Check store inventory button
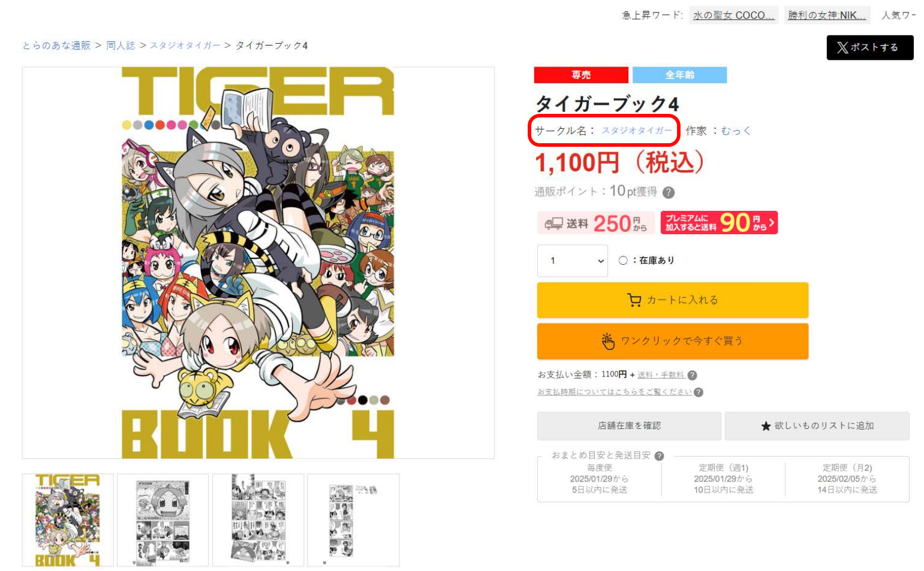The height and width of the screenshot is (571, 924). tap(629, 426)
